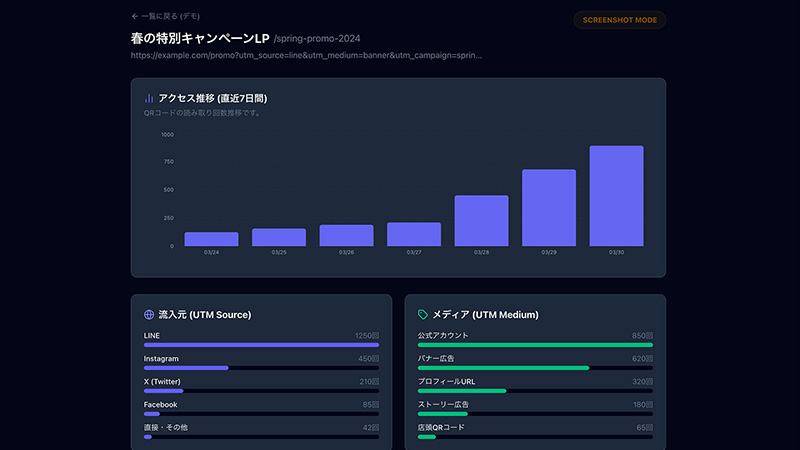Select the 03/24 bar in the chart
The height and width of the screenshot is (450, 800).
point(211,239)
